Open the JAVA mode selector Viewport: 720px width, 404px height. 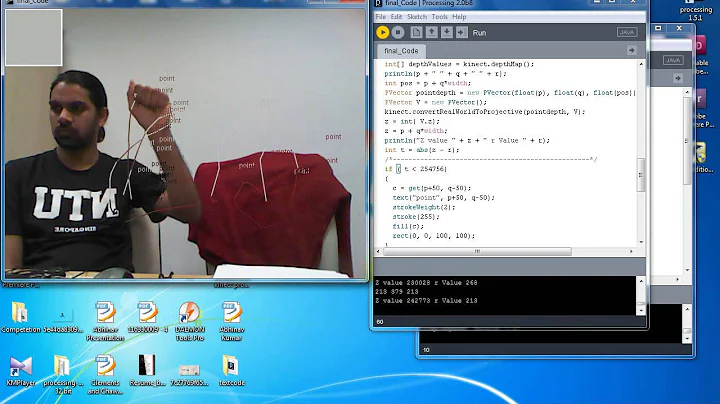point(627,32)
